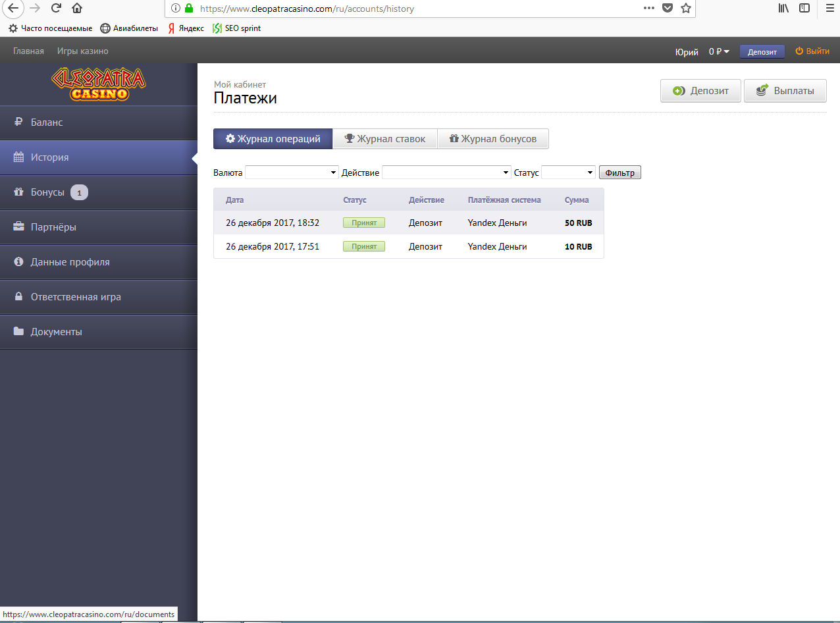This screenshot has width=840, height=623.
Task: Save page to Pocket icon
Action: click(x=668, y=9)
